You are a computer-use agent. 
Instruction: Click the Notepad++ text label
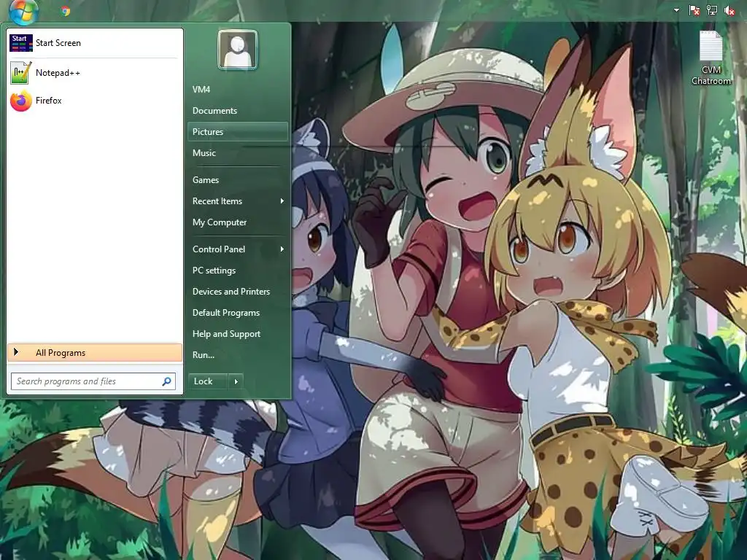(x=58, y=73)
